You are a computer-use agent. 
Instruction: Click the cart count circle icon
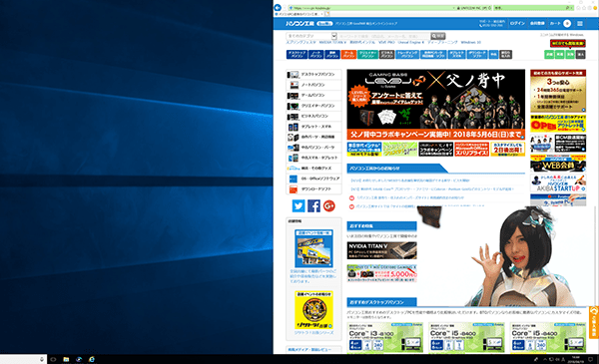[x=567, y=23]
